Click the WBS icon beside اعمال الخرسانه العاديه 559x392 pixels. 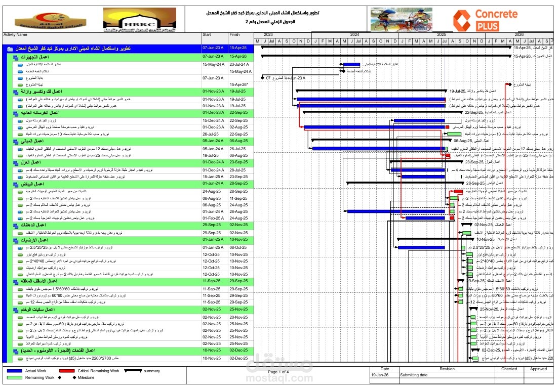point(16,113)
